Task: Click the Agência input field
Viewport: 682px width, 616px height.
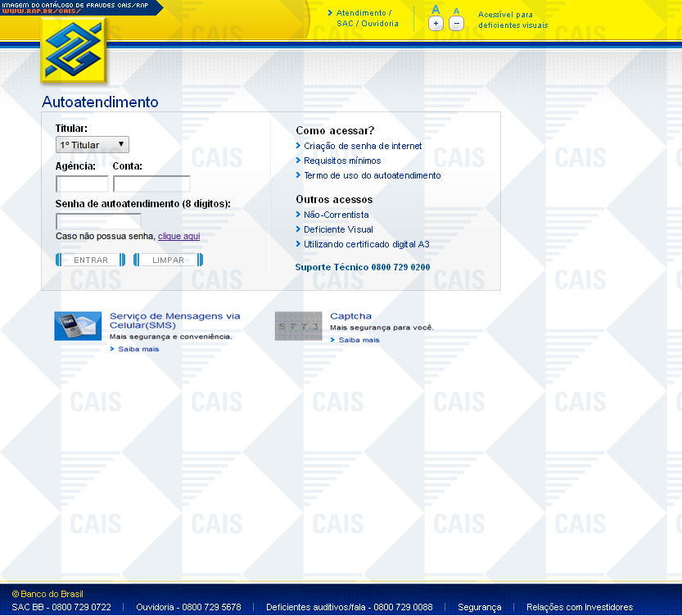Action: click(82, 184)
